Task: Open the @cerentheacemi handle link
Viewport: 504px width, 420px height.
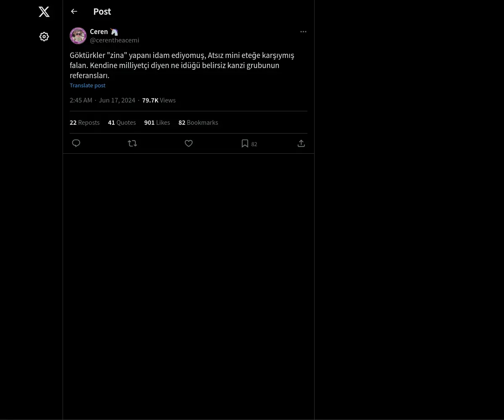Action: tap(114, 40)
